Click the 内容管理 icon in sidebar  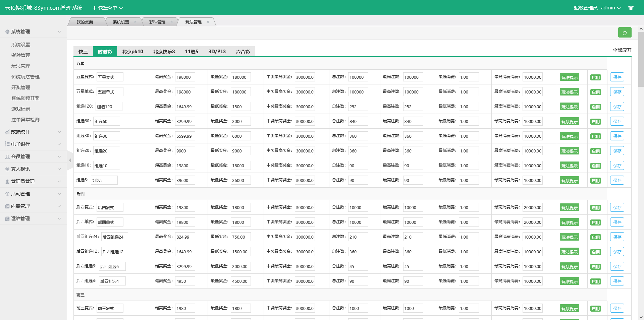point(7,206)
